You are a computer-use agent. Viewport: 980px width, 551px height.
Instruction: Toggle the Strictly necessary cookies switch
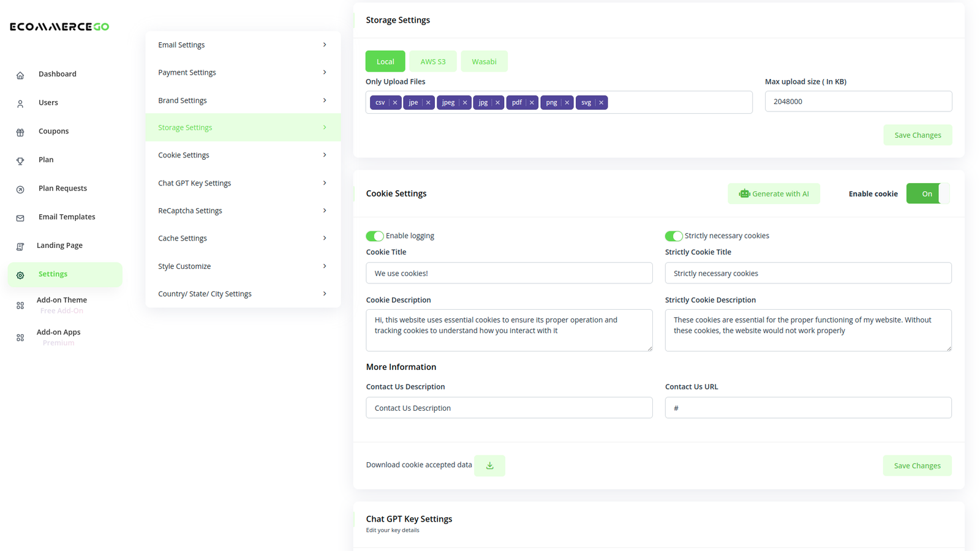click(674, 236)
